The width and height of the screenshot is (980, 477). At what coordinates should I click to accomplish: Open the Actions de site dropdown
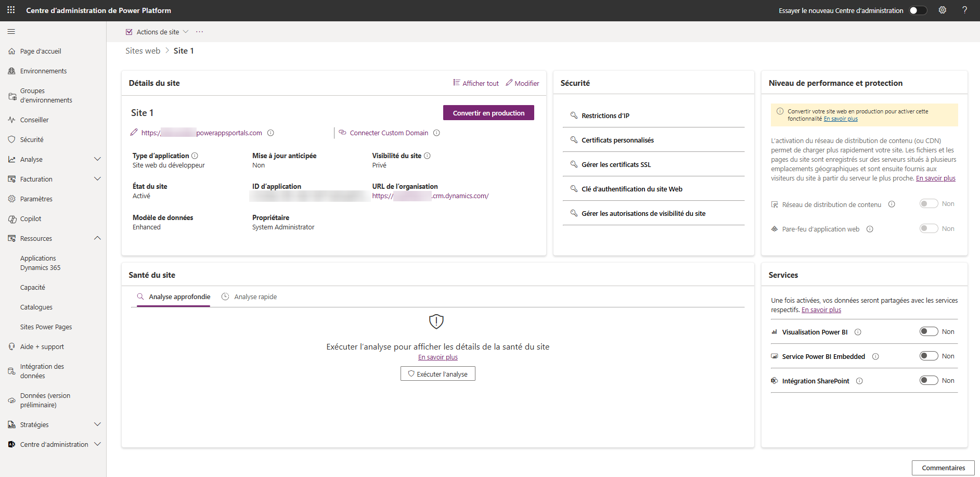[157, 32]
